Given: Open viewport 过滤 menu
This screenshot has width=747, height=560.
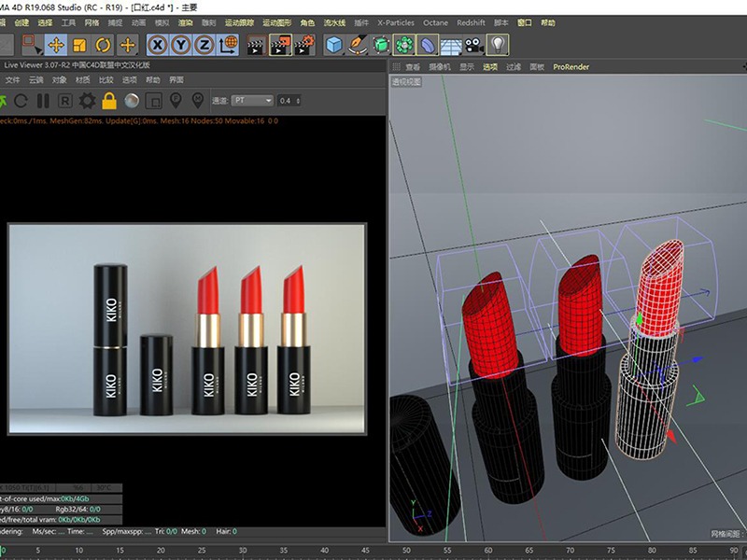Looking at the screenshot, I should [513, 66].
